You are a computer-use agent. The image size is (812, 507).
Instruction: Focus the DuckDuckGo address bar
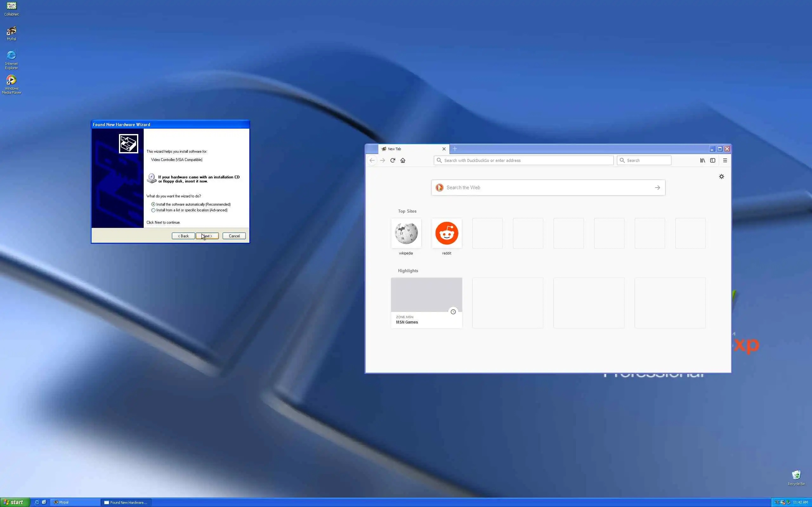[523, 160]
